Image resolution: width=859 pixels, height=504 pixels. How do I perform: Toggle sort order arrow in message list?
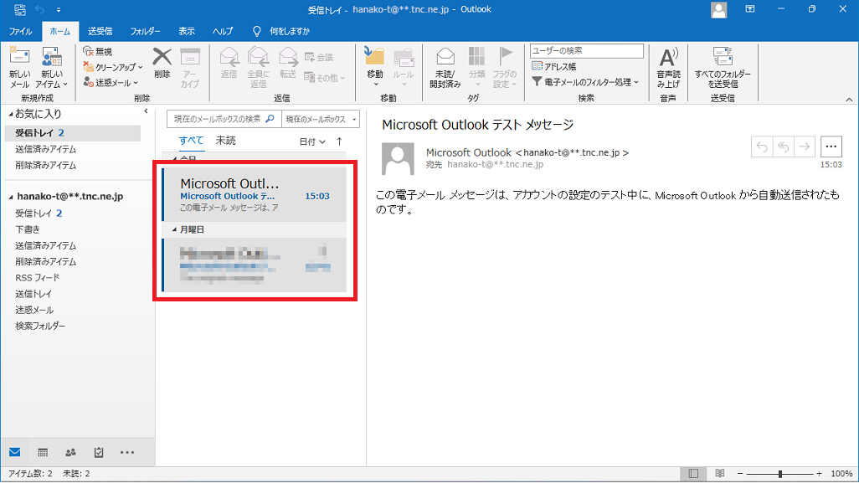(x=339, y=141)
